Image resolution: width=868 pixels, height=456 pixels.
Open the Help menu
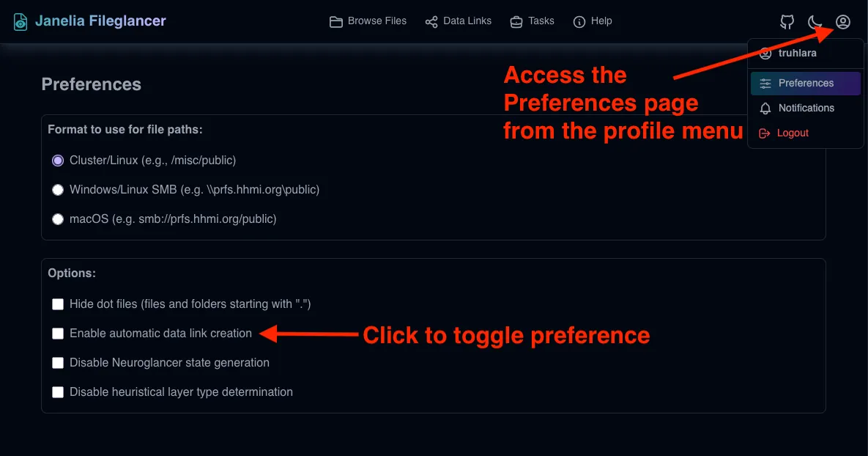(x=593, y=21)
